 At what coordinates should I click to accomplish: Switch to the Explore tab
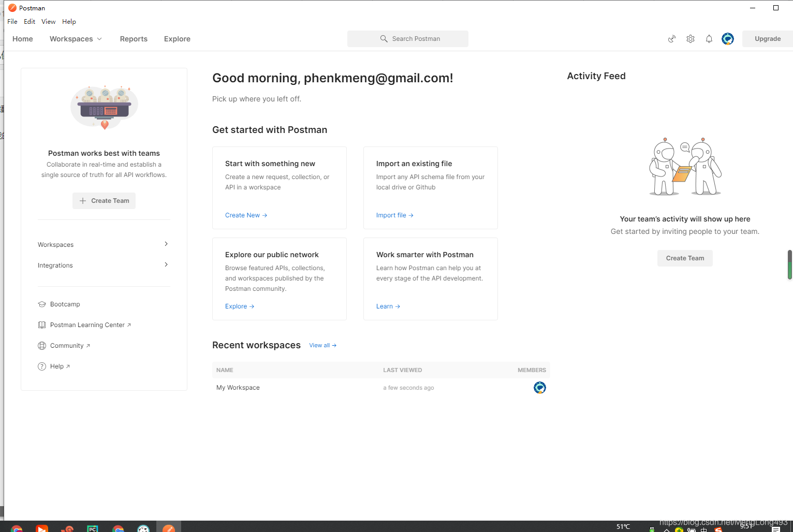pyautogui.click(x=177, y=39)
